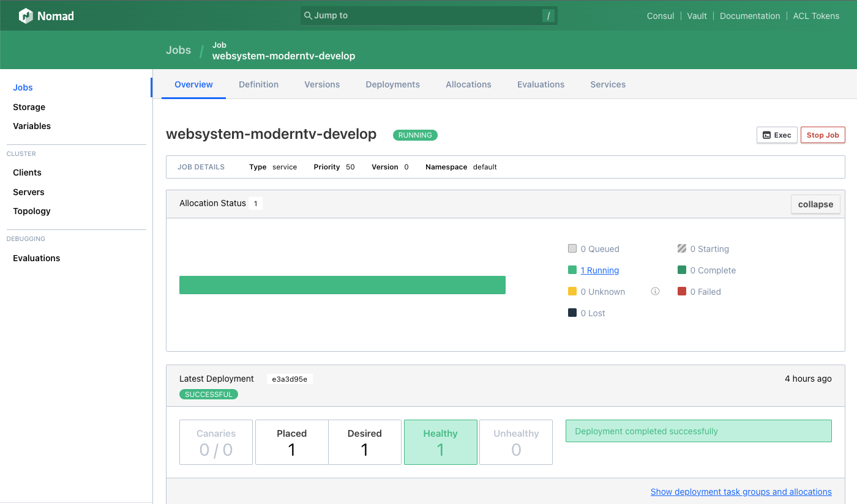This screenshot has height=504, width=857.
Task: Click the 1 Running link
Action: tap(600, 270)
